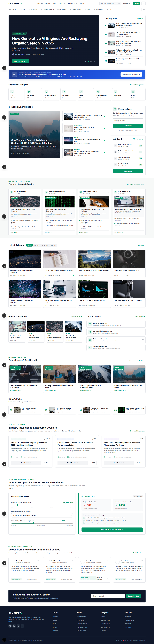
Task: Click Post a Job button
Action: [x=128, y=171]
